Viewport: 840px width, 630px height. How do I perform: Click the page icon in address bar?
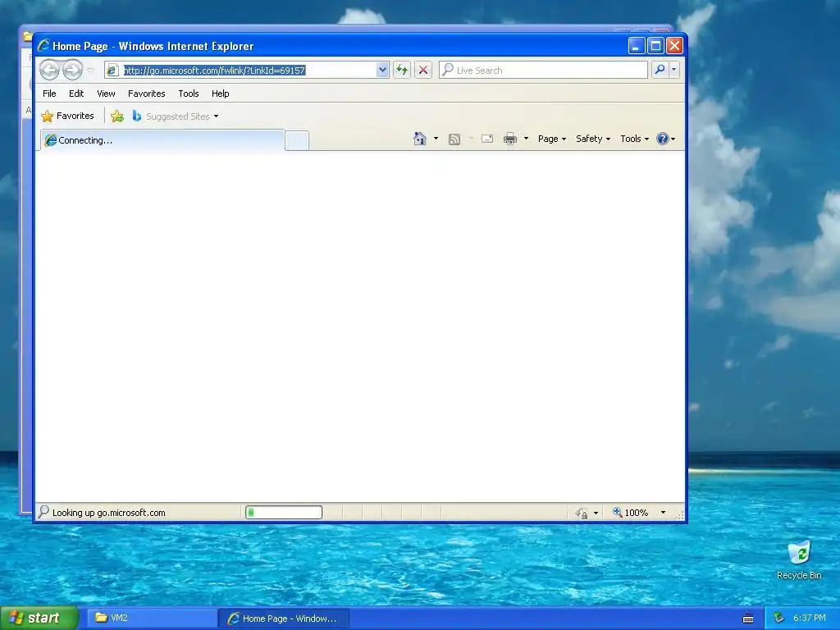[x=112, y=71]
